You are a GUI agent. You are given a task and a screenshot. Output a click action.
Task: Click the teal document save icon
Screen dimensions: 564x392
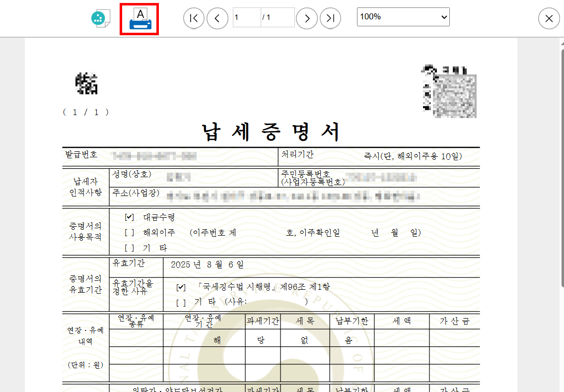pos(100,18)
